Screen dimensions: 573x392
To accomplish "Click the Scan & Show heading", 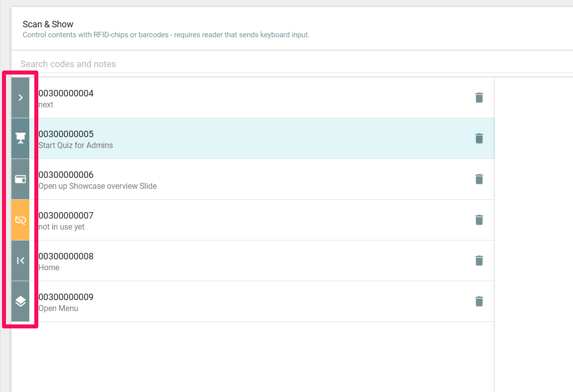I will 48,24.
